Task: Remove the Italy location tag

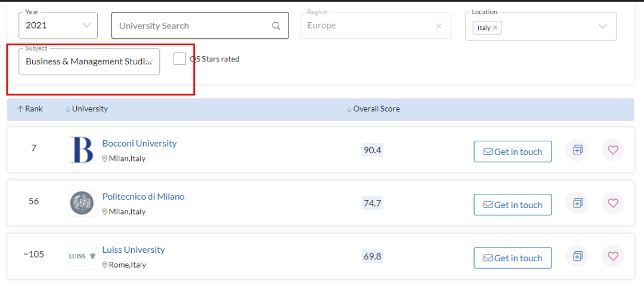Action: click(x=495, y=27)
